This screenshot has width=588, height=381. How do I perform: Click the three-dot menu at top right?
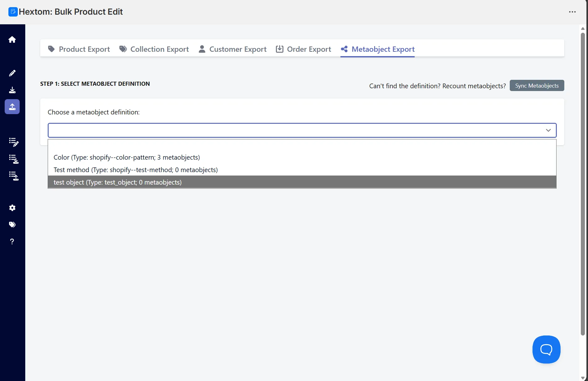pyautogui.click(x=572, y=12)
